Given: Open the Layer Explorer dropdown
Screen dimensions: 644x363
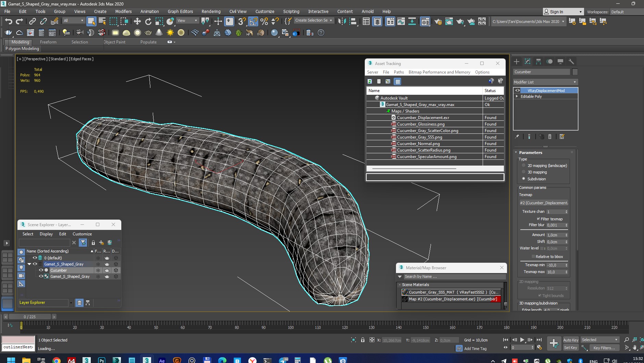Looking at the screenshot, I should 71,303.
